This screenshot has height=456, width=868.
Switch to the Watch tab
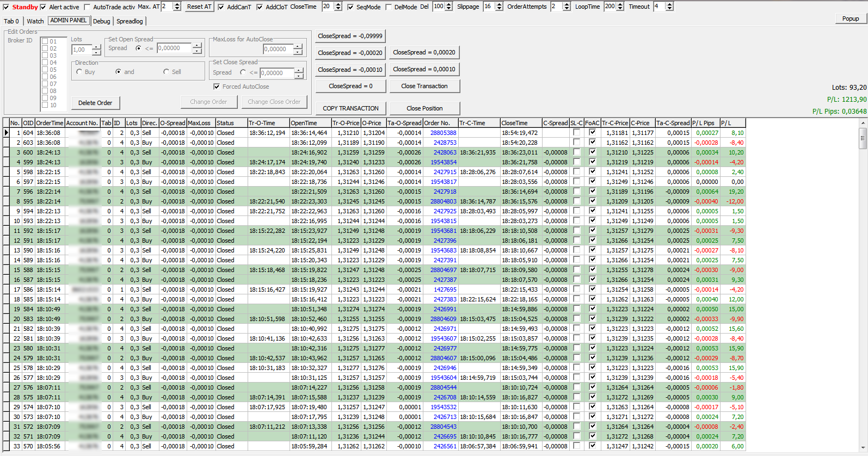click(x=35, y=21)
